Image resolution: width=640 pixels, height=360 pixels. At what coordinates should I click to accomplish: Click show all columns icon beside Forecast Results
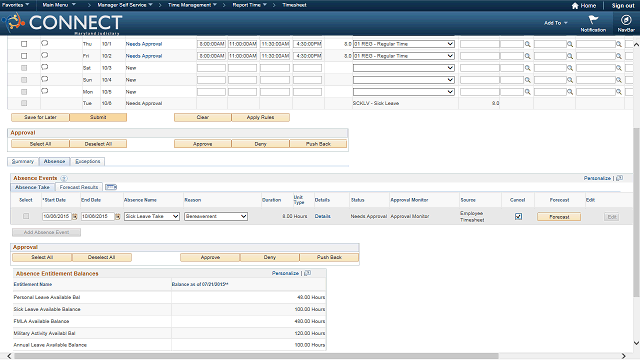coord(111,187)
